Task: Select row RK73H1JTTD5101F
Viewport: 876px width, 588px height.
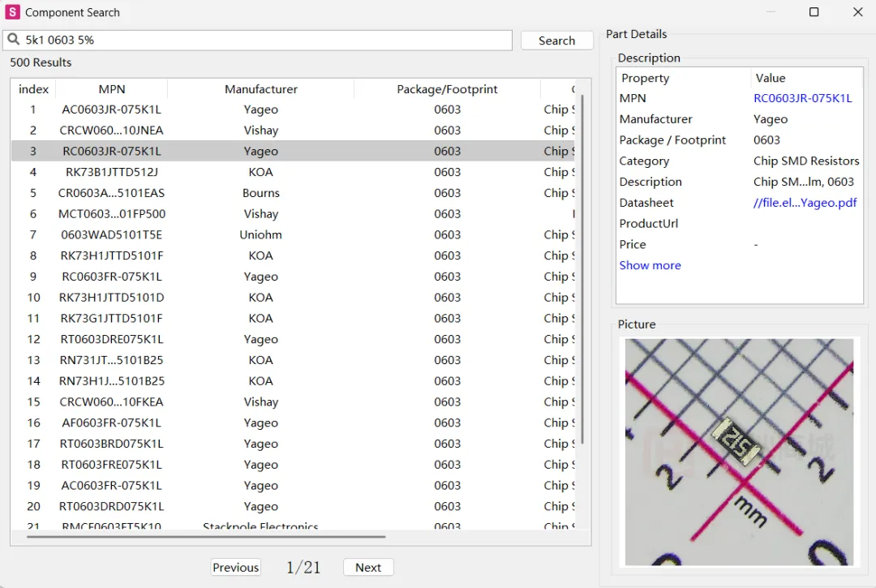Action: point(294,255)
